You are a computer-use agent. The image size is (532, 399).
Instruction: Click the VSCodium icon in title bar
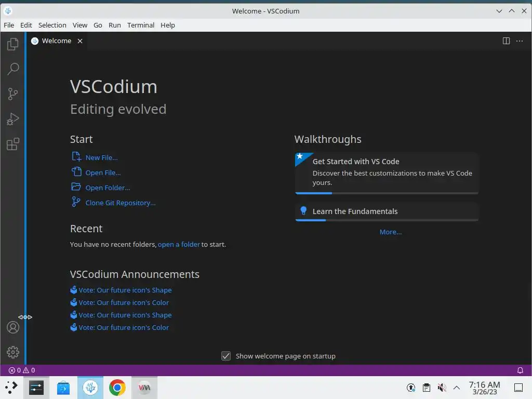(8, 11)
